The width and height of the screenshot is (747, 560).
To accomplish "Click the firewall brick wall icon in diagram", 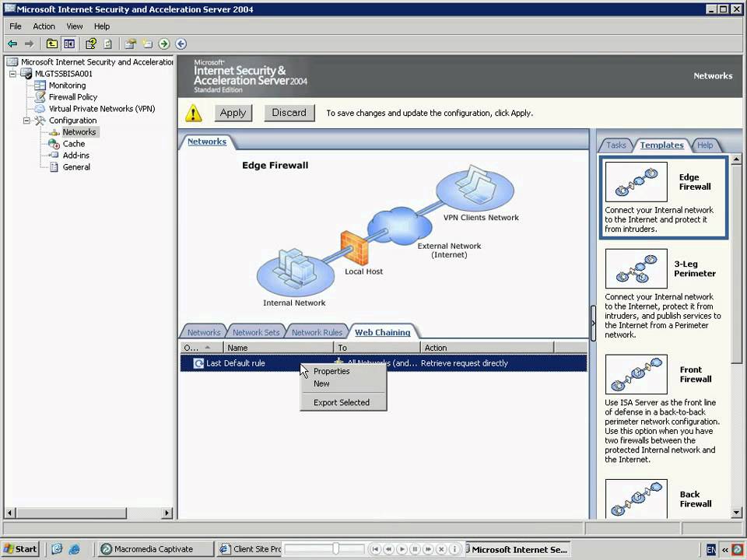I will (x=355, y=247).
